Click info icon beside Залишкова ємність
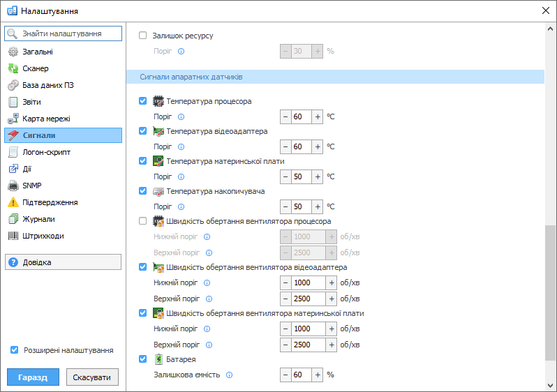 point(230,375)
